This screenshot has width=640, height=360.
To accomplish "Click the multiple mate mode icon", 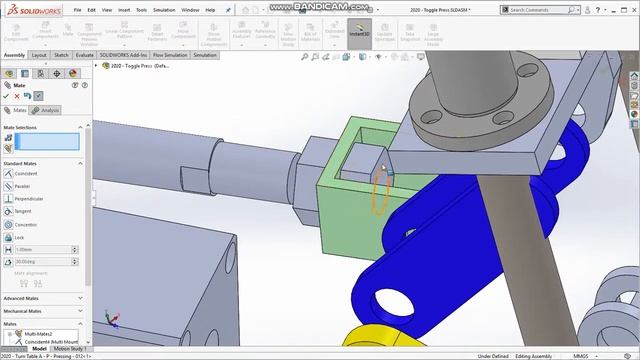I will pos(8,149).
